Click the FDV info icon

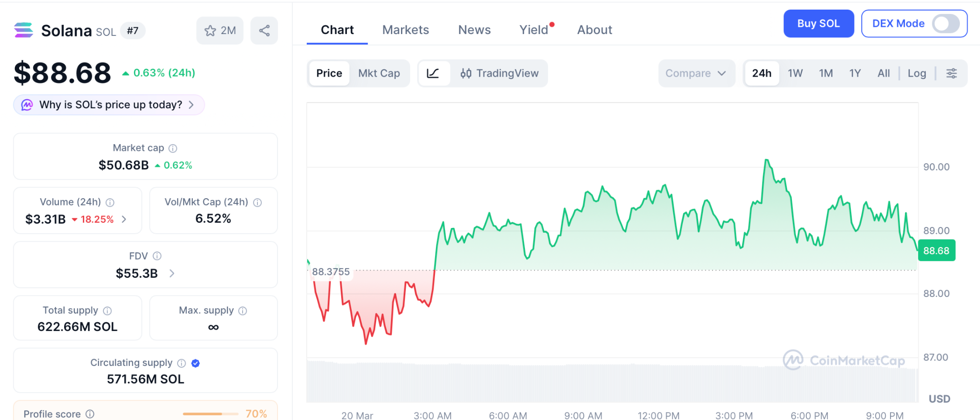pos(157,256)
